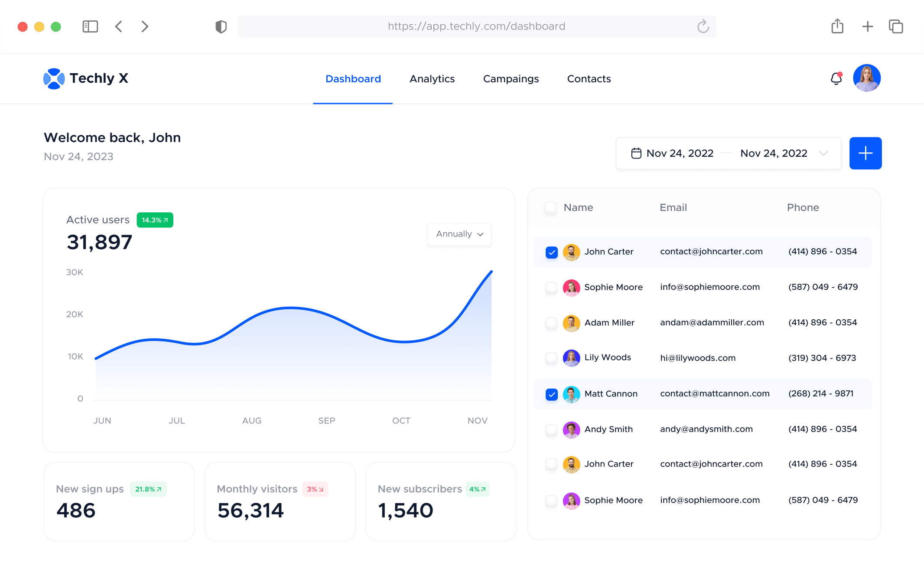Viewport: 924px width, 577px height.
Task: Click Andy Smith's email address
Action: click(x=706, y=429)
